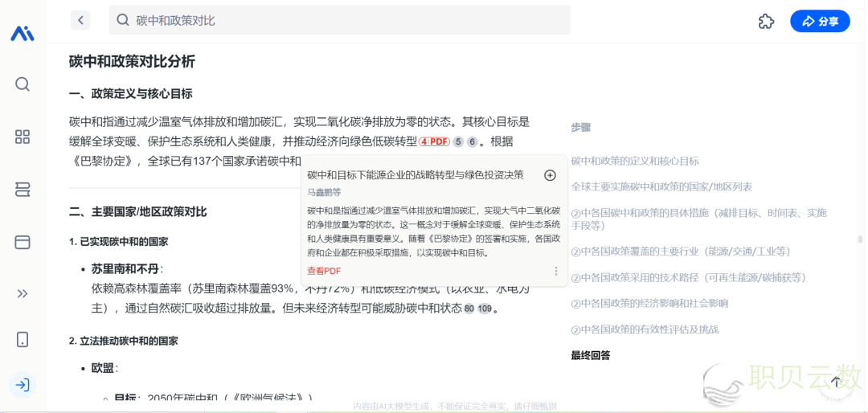This screenshot has height=413, width=868.
Task: Go back using the left chevron button
Action: tap(80, 20)
